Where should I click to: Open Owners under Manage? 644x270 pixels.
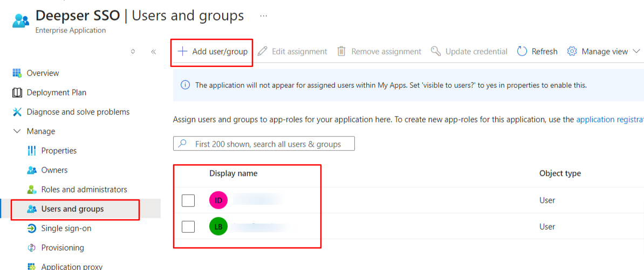click(54, 170)
